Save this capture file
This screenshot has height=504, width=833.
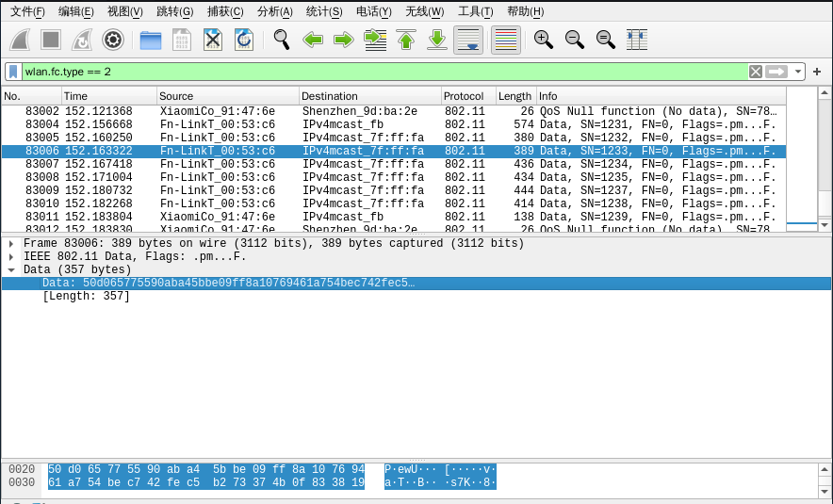pyautogui.click(x=182, y=40)
